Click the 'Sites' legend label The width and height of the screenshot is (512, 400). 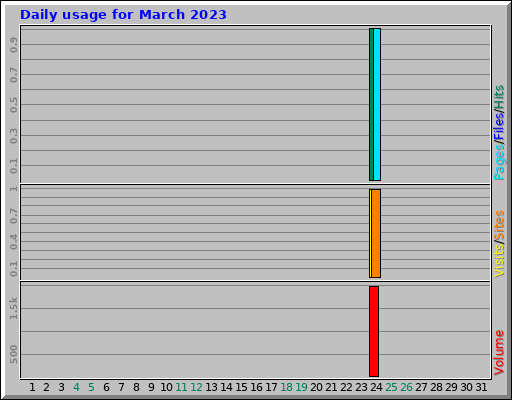tap(499, 225)
